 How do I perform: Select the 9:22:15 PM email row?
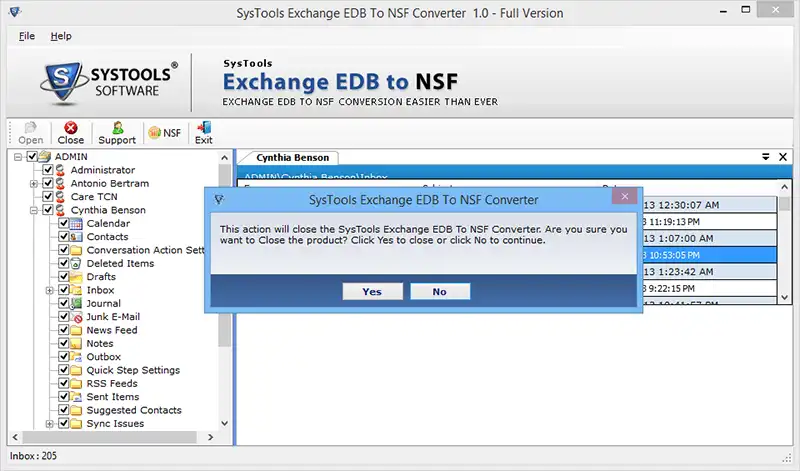709,288
